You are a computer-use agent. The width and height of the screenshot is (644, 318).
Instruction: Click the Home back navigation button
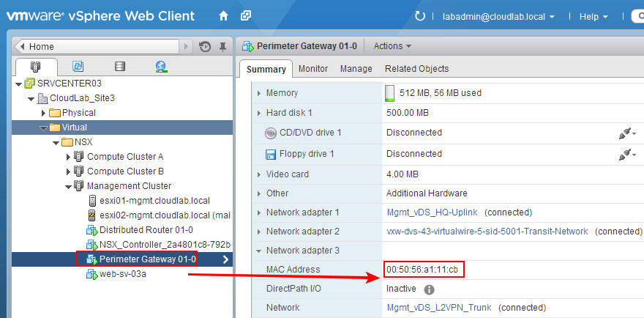[97, 46]
